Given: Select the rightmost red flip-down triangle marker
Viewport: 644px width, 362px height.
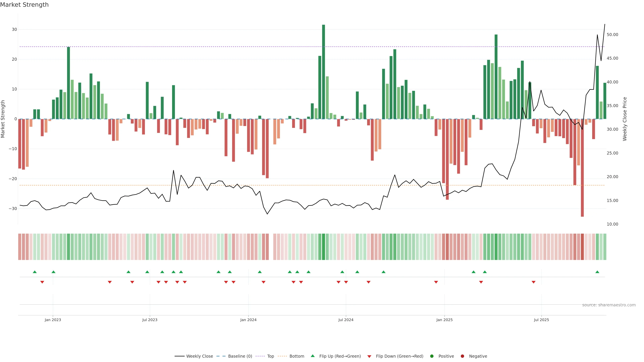Looking at the screenshot, I should click(x=533, y=282).
